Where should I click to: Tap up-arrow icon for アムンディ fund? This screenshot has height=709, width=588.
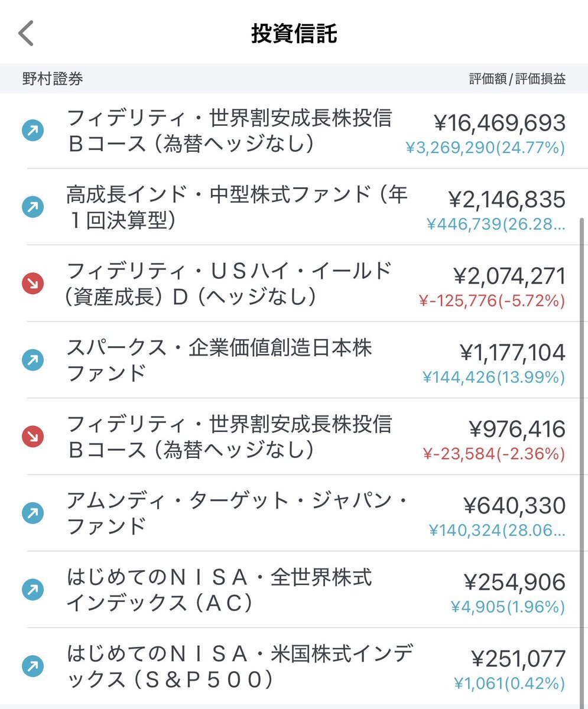[x=33, y=513]
